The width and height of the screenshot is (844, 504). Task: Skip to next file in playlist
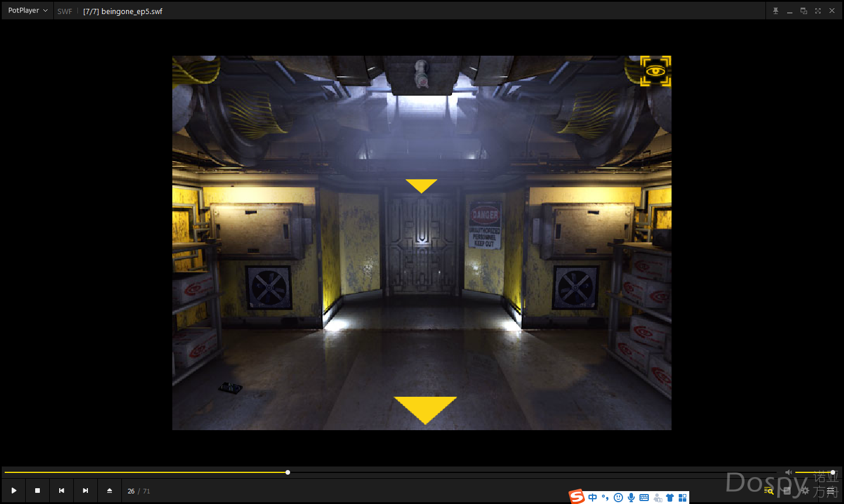click(x=86, y=491)
